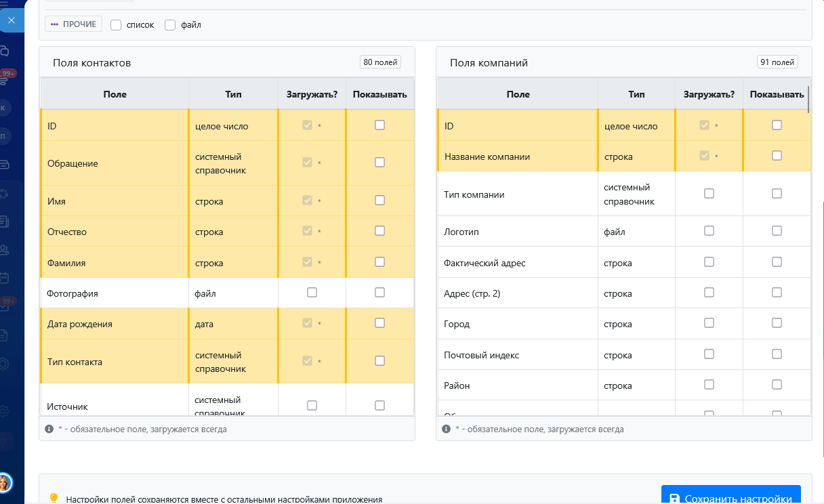Image resolution: width=824 pixels, height=504 pixels.
Task: Click info icon below contact fields table
Action: 49,429
